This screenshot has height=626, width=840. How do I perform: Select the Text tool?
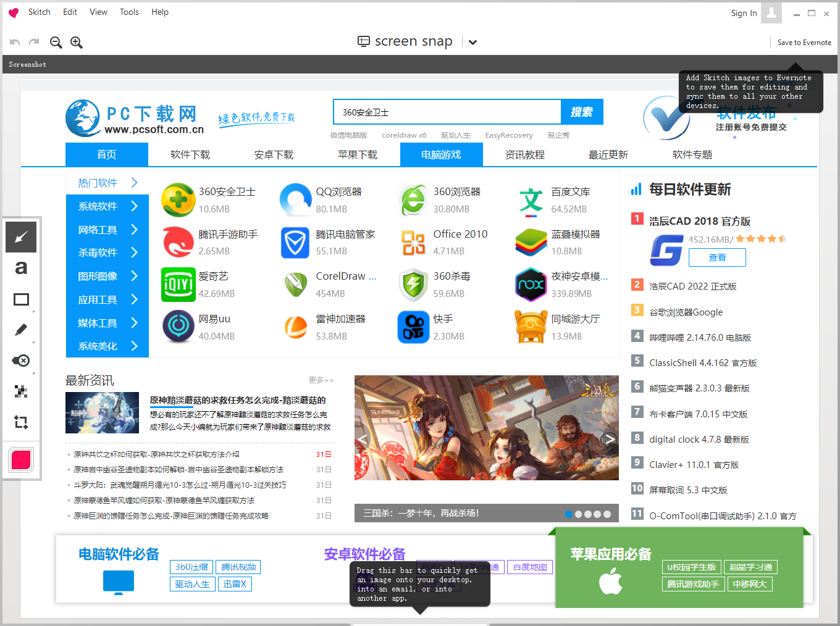(x=21, y=268)
